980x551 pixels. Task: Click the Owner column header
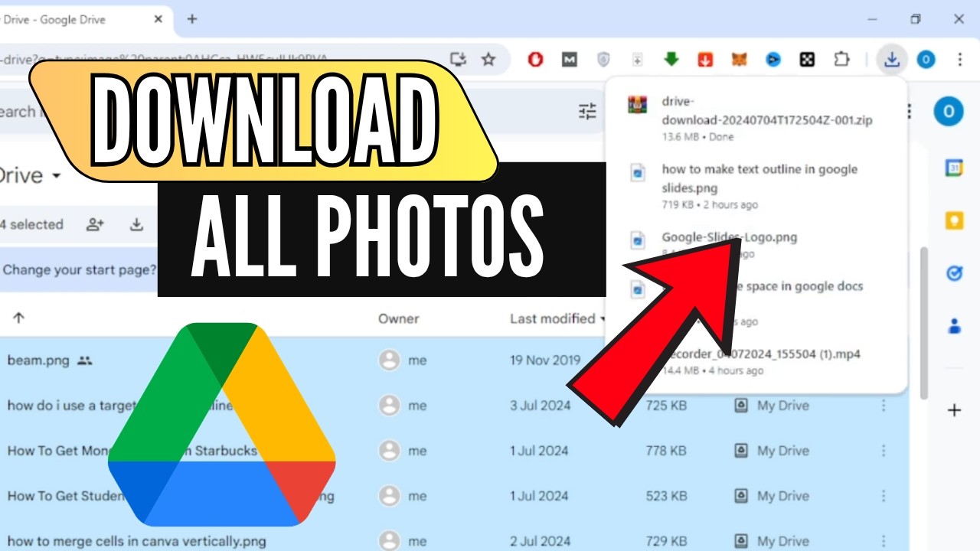(x=398, y=318)
